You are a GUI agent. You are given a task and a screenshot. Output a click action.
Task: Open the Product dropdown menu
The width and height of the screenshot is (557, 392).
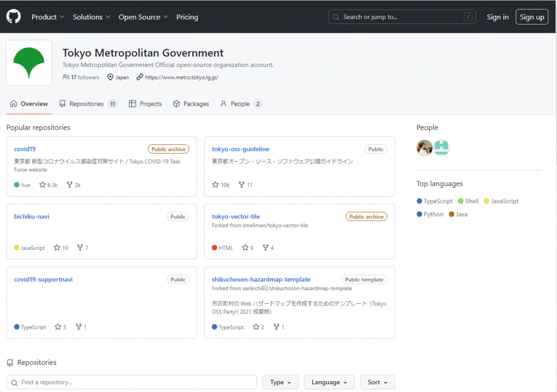coord(48,17)
